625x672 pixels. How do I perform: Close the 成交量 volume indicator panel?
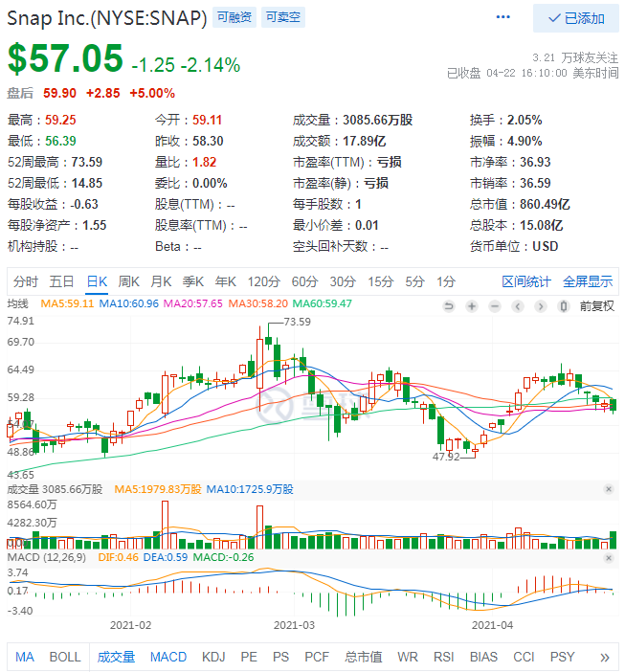[x=609, y=489]
